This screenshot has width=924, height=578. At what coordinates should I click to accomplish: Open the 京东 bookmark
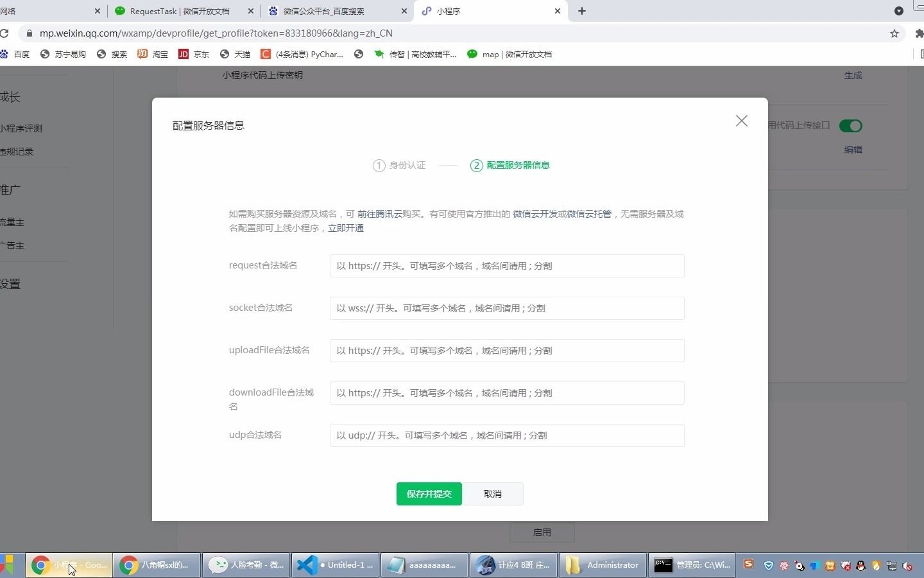pos(194,55)
